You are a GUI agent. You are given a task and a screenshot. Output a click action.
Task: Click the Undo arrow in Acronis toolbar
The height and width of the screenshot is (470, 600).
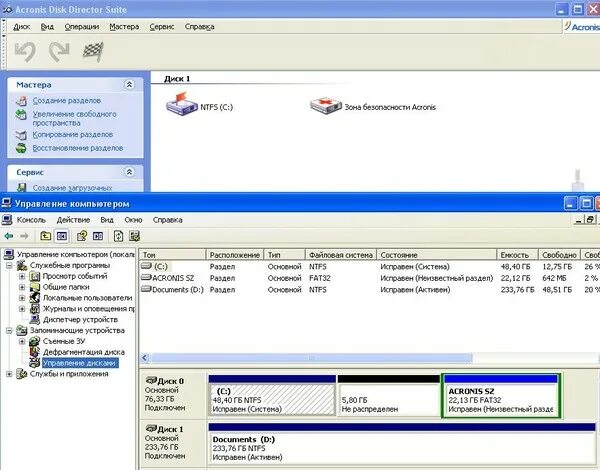pos(25,51)
